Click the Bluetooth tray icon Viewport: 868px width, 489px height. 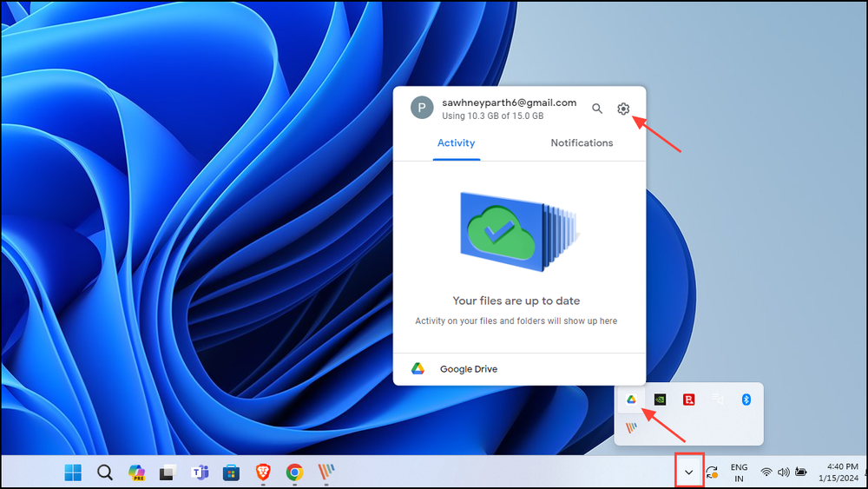click(746, 400)
